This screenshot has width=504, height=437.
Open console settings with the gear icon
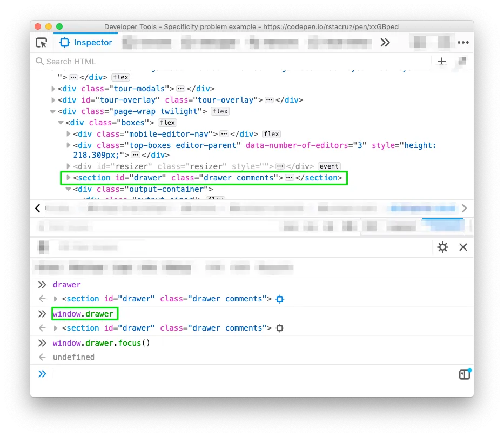(x=442, y=247)
